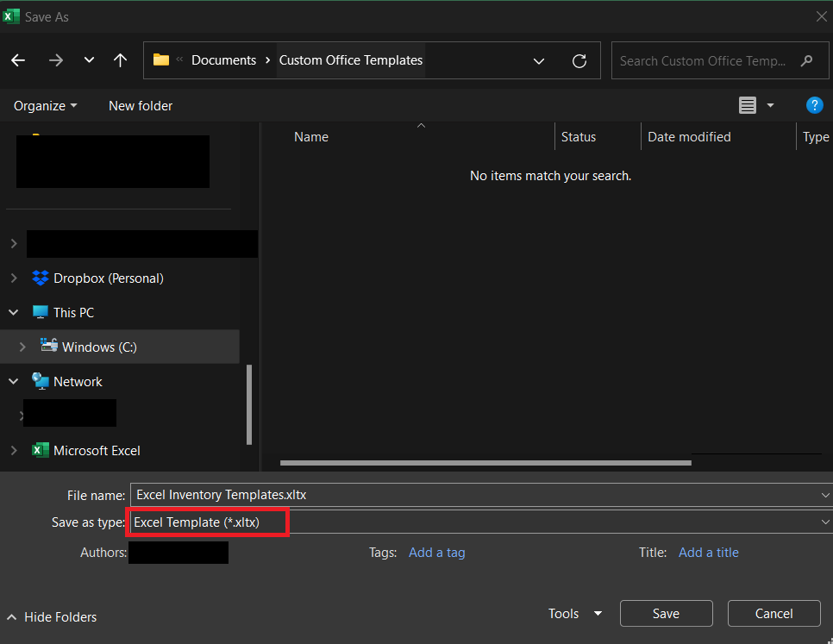
Task: Add a title link
Action: 709,553
